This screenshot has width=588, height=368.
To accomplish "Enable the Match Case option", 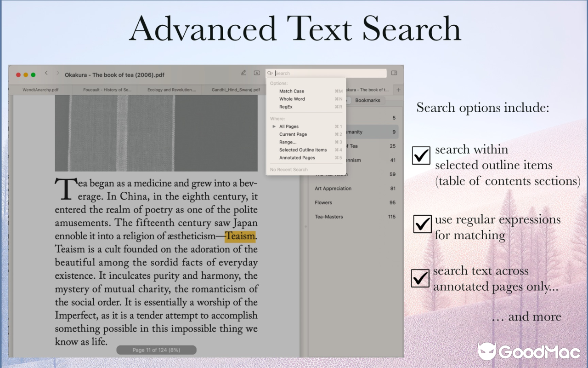I will point(305,91).
